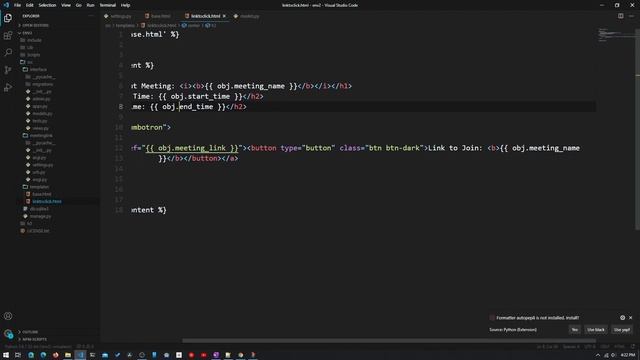Open views.py in the Explorer tree

pos(40,128)
